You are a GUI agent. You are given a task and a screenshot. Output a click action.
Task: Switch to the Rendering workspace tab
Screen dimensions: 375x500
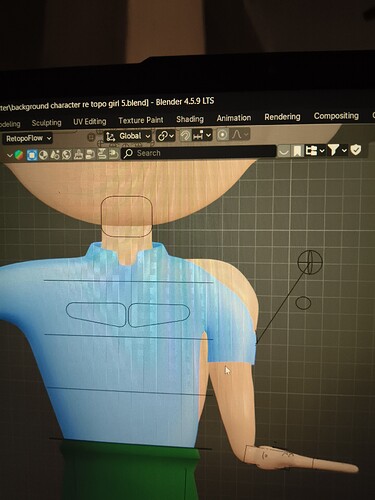click(x=282, y=117)
